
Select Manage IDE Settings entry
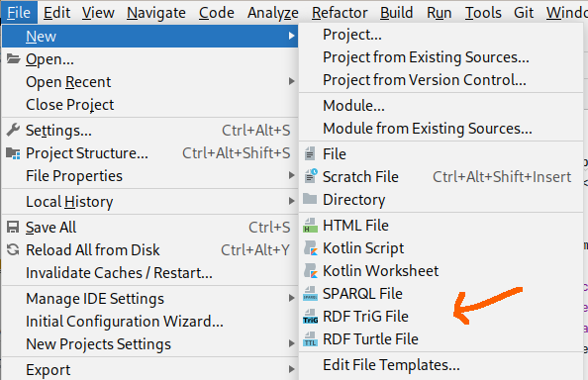(150, 299)
